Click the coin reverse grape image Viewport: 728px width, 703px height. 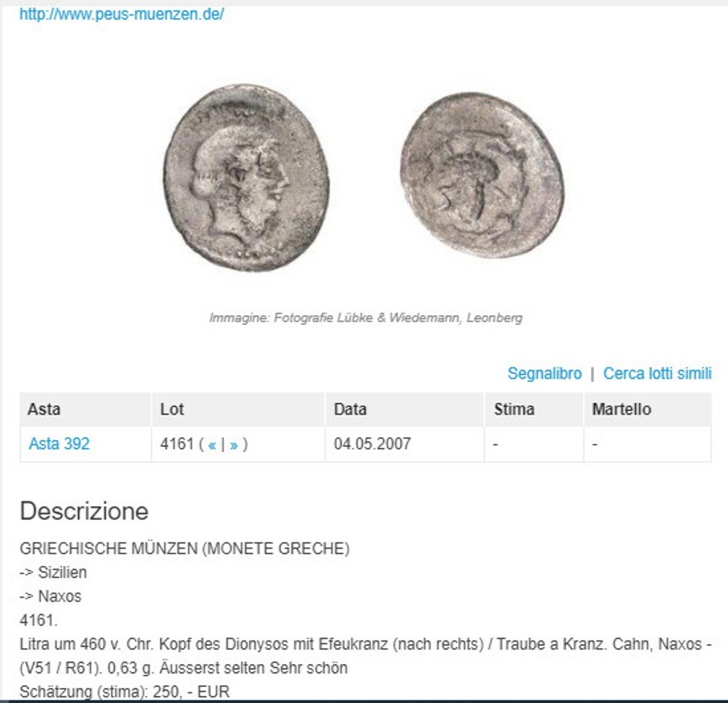click(482, 174)
